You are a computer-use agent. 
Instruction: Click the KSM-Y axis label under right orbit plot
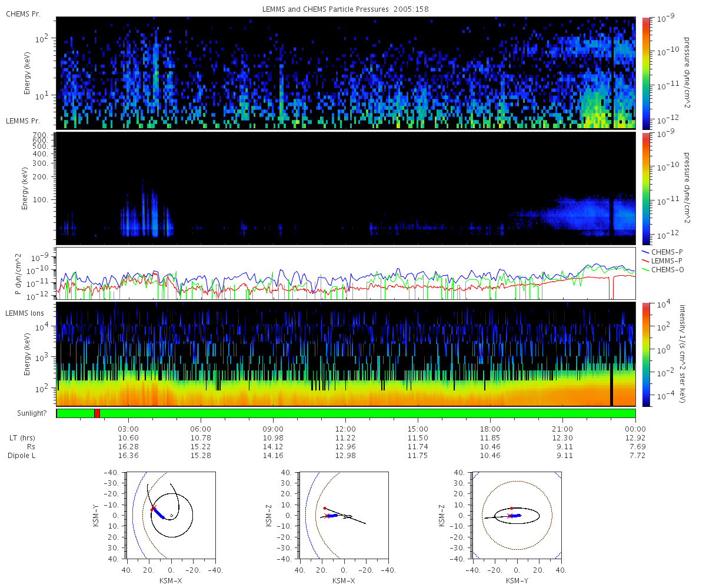(x=517, y=580)
